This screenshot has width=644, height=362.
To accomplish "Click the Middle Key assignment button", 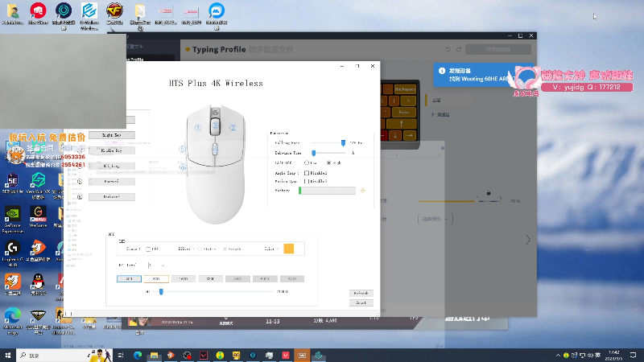I will pyautogui.click(x=112, y=150).
